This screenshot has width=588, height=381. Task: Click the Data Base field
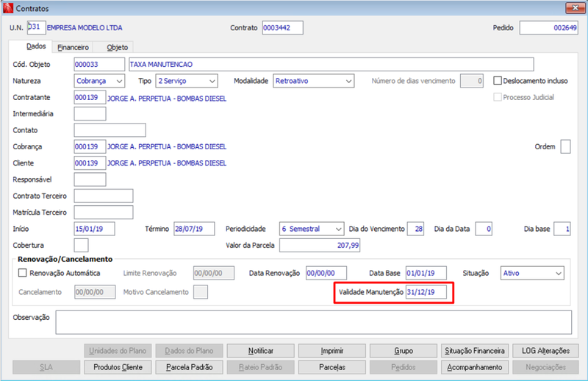pyautogui.click(x=426, y=273)
